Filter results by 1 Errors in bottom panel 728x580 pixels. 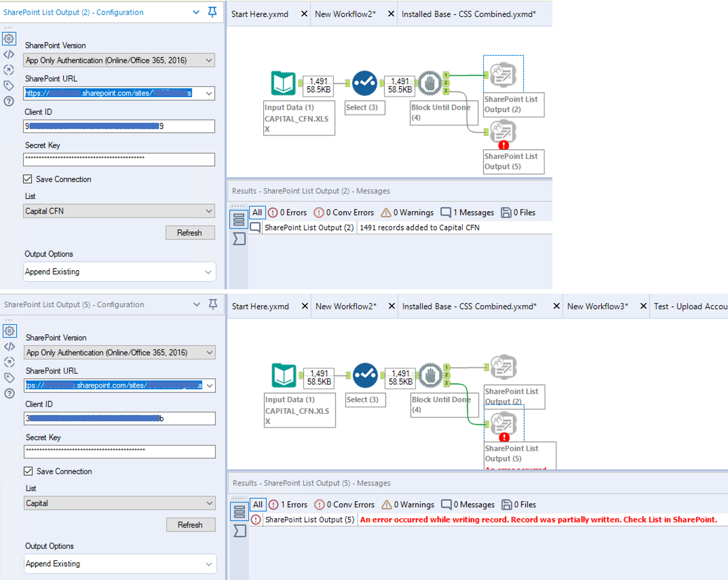pos(288,505)
